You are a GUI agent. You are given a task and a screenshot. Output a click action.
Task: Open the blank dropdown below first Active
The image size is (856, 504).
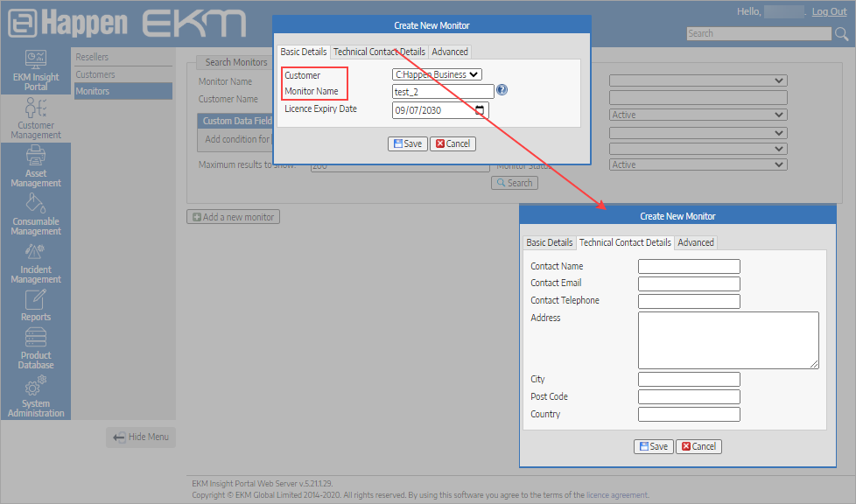click(698, 133)
